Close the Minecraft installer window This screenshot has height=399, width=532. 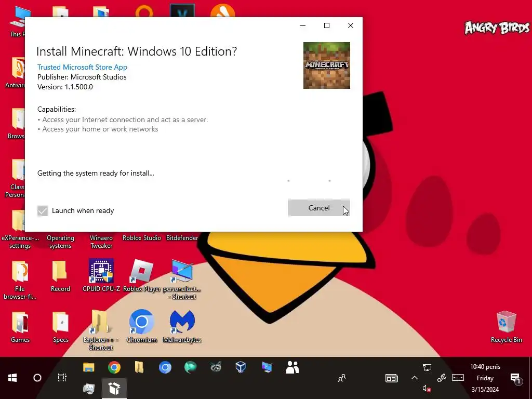[351, 25]
